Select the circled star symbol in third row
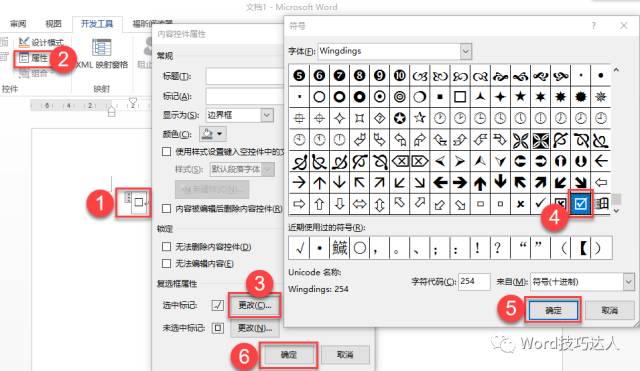Screen dimensions: 640x371 coord(400,118)
